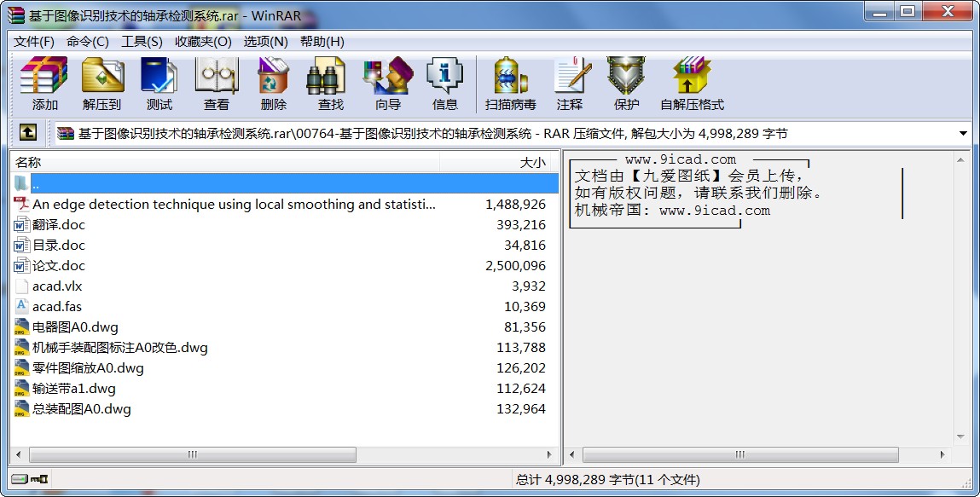Click the disk drive status bar icon
The height and width of the screenshot is (497, 980).
pos(20,479)
